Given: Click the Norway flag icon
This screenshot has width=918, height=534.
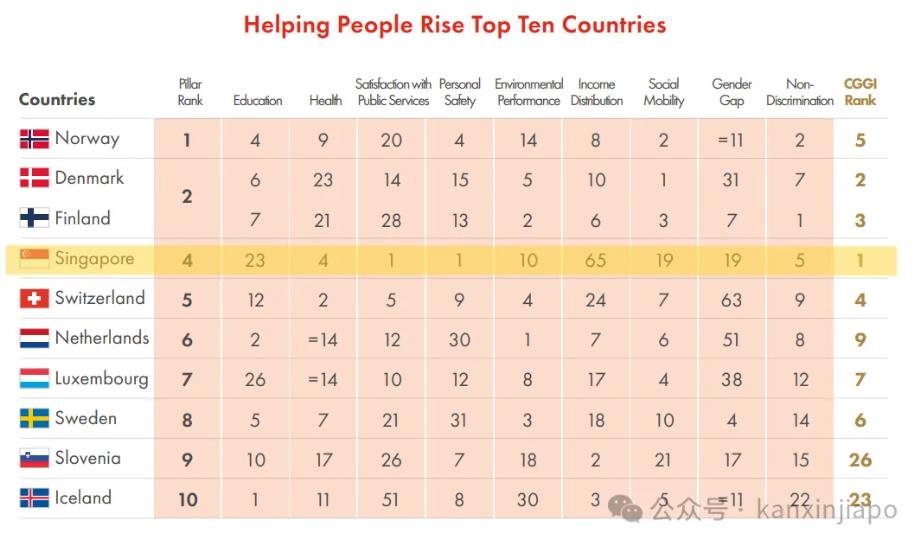Looking at the screenshot, I should pyautogui.click(x=34, y=139).
